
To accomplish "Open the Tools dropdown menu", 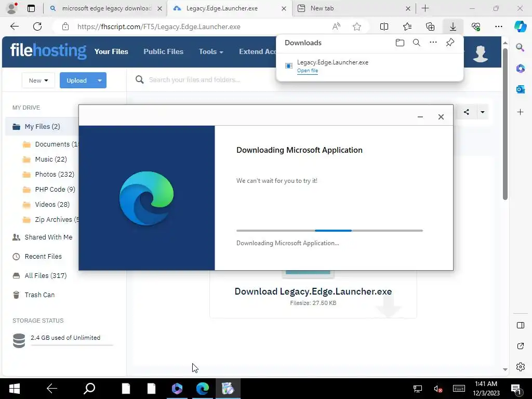I will (211, 51).
